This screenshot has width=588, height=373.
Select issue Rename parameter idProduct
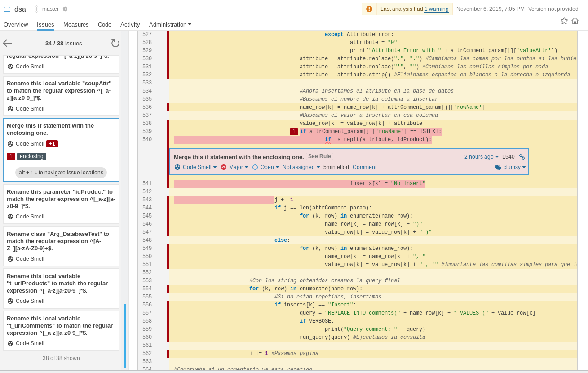coord(61,204)
